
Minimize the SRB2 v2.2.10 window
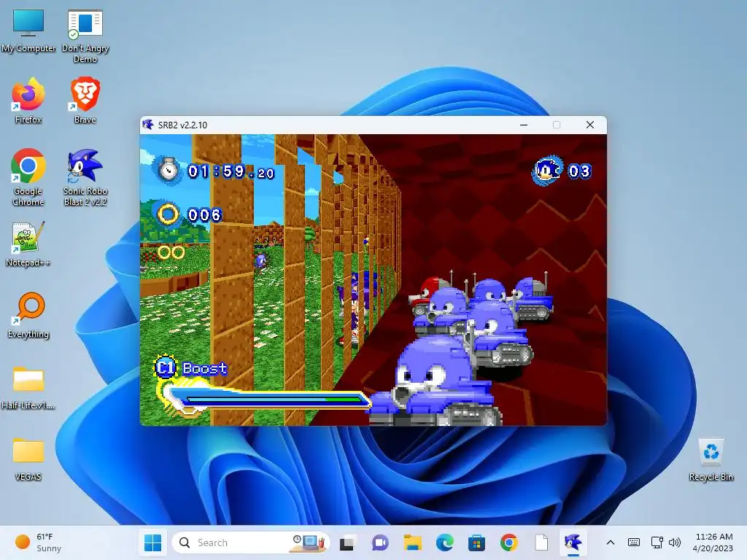[x=524, y=125]
